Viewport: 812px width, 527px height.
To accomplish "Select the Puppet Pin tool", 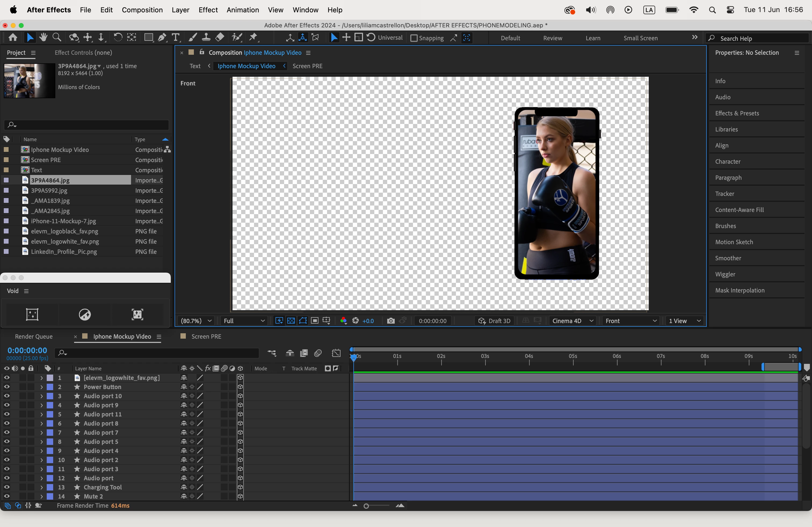I will pyautogui.click(x=253, y=38).
